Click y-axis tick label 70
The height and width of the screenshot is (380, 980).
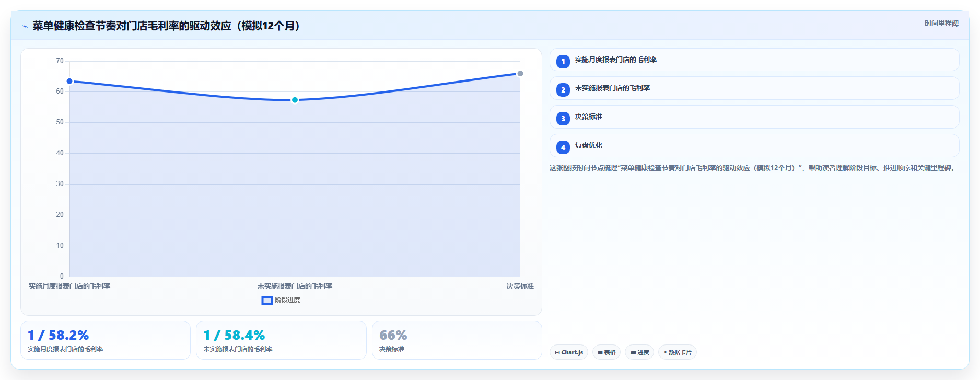pyautogui.click(x=60, y=61)
